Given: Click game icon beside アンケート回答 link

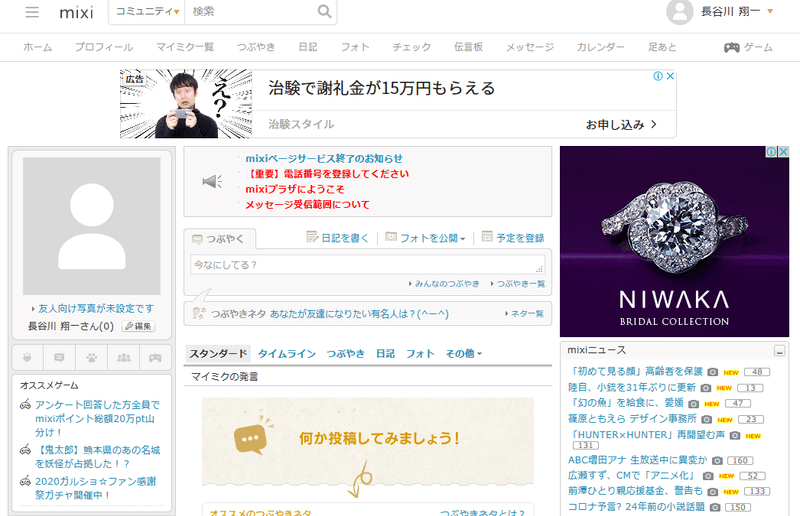Looking at the screenshot, I should [x=25, y=405].
